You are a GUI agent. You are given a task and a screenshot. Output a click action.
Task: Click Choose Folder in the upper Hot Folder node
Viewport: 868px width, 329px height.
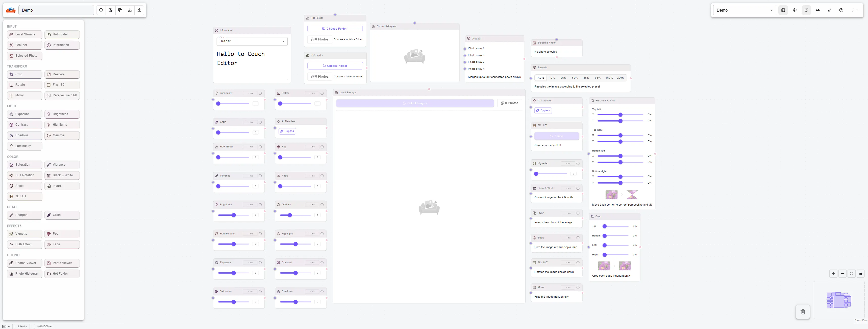pos(335,29)
